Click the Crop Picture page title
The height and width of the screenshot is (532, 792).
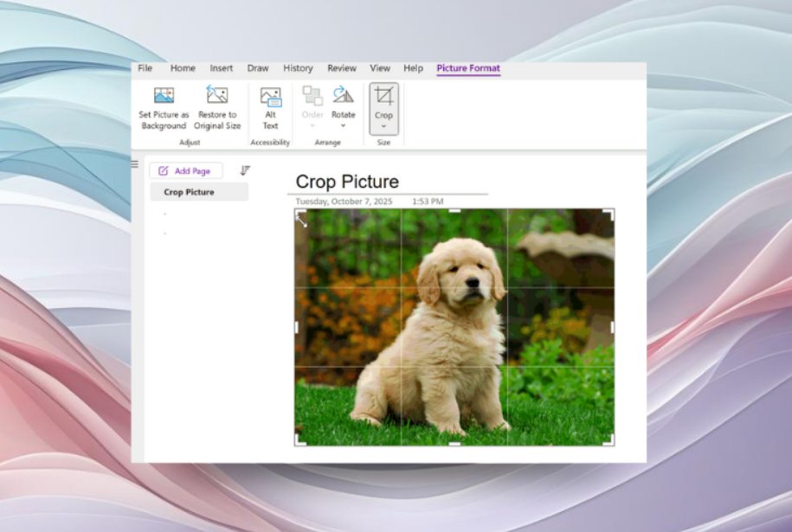pos(347,182)
